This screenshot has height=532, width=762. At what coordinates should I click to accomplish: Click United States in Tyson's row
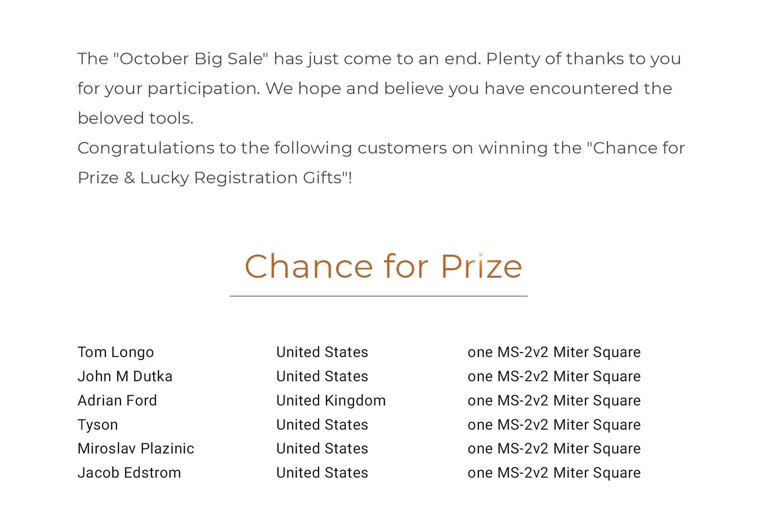[322, 425]
